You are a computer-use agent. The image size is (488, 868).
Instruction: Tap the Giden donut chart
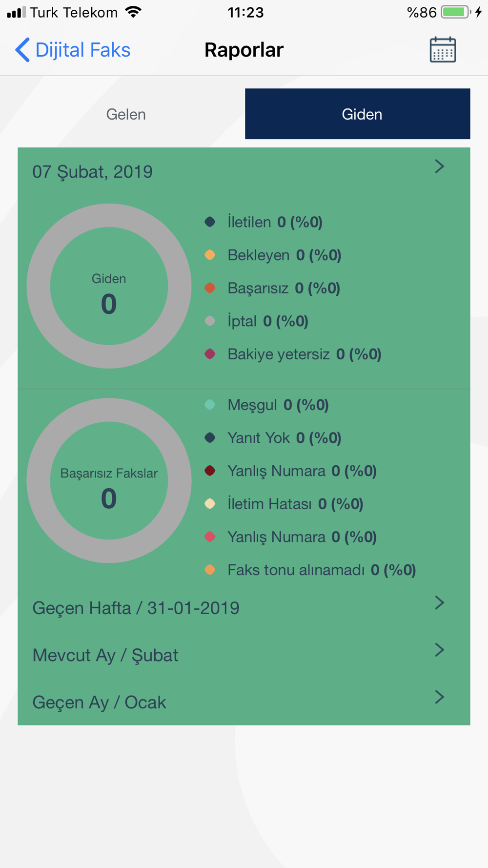(109, 286)
